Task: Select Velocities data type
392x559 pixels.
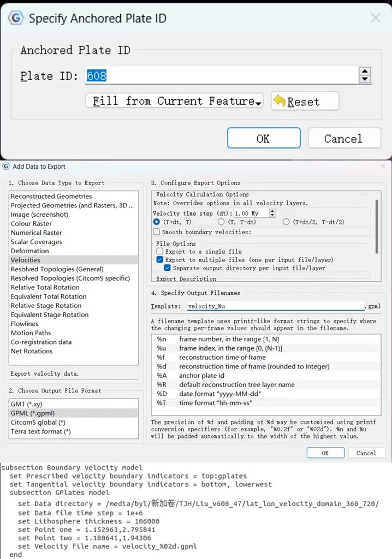Action: (x=74, y=260)
